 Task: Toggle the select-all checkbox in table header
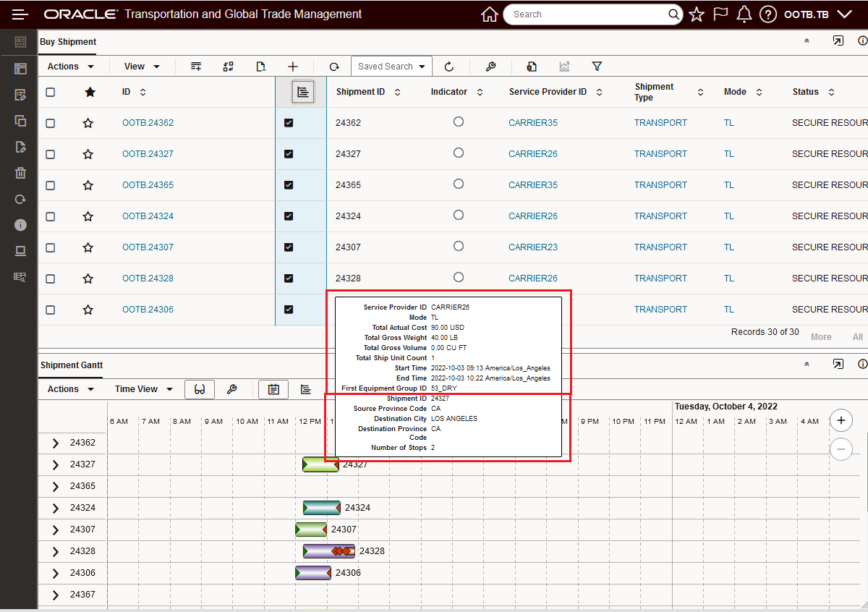(50, 92)
